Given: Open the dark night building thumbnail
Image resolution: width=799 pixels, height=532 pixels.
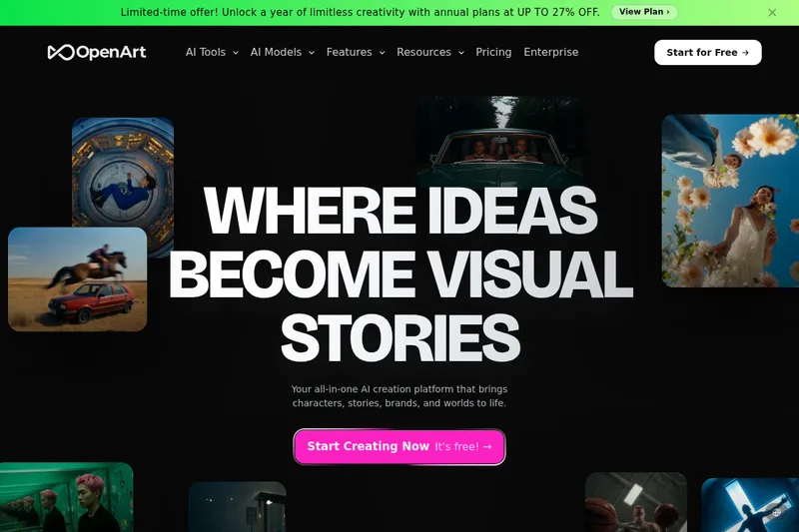Looking at the screenshot, I should click(238, 506).
